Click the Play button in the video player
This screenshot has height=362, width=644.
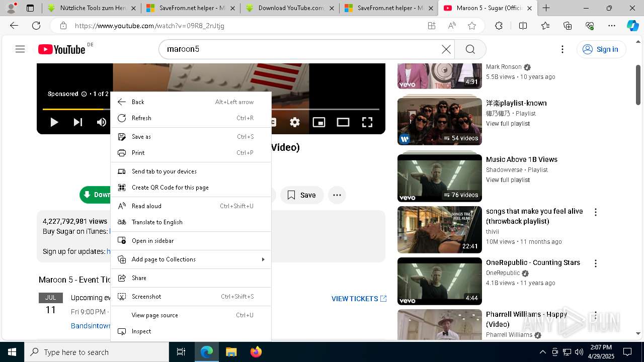pos(54,122)
